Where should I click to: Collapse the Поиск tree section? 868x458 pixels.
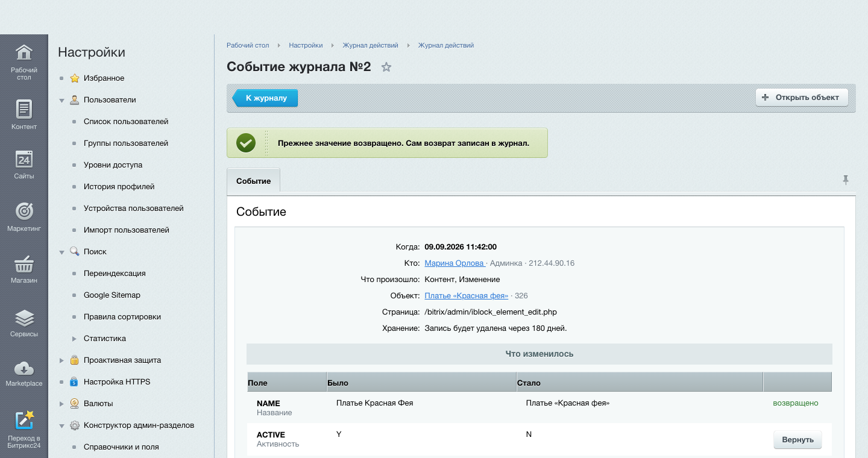click(x=61, y=253)
